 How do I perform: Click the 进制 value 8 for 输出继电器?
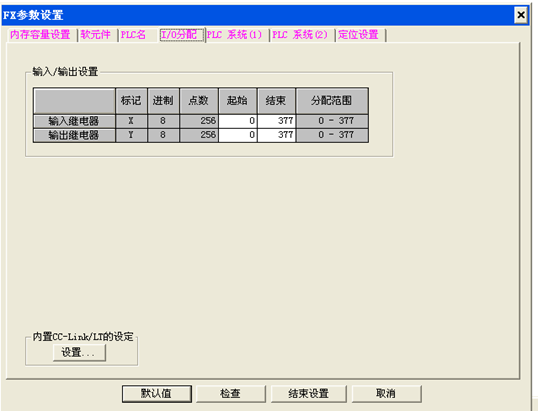click(163, 135)
